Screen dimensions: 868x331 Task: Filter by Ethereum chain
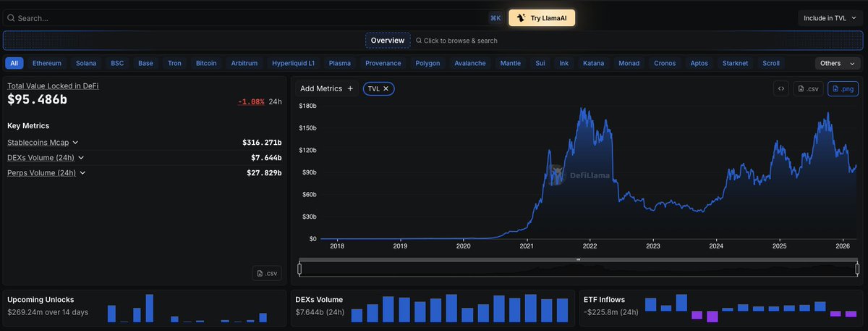(47, 63)
